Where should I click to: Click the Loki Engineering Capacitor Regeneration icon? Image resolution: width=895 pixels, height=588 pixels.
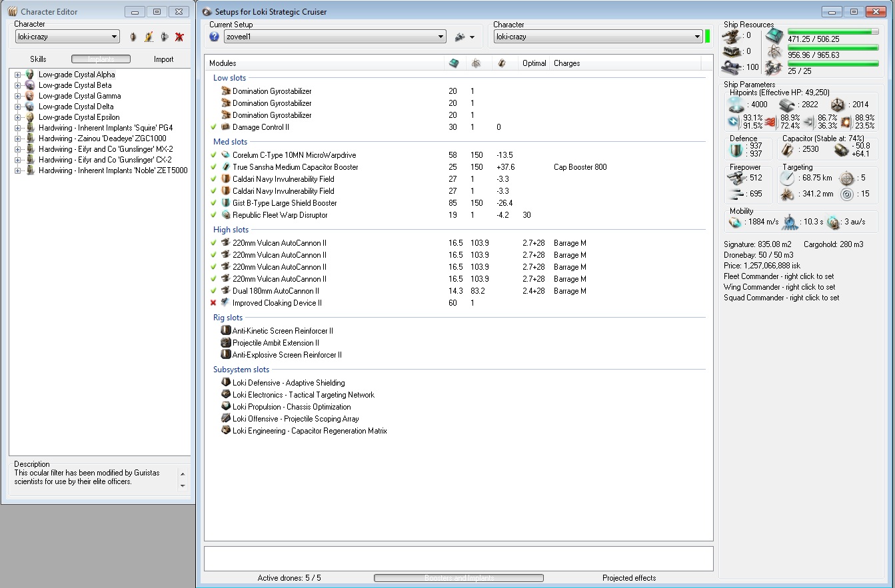click(x=226, y=431)
